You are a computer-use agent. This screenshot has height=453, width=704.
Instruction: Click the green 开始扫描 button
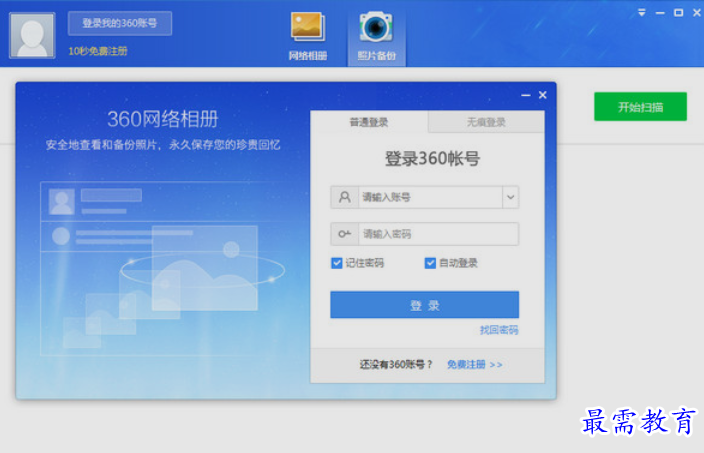tap(640, 106)
